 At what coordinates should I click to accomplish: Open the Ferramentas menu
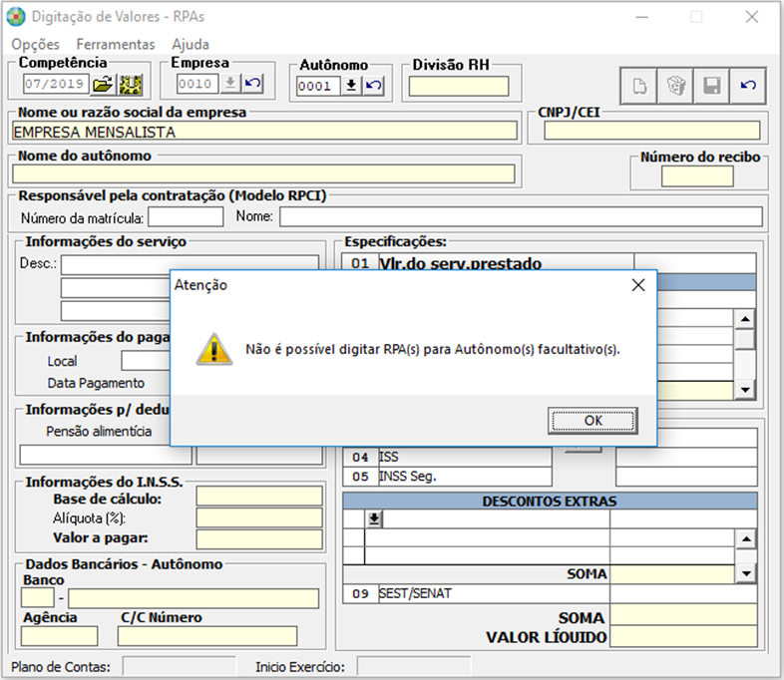(116, 45)
